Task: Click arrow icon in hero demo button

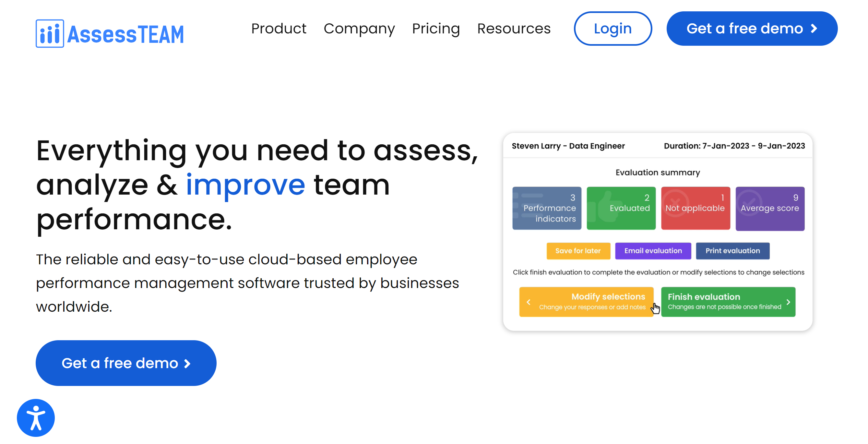Action: click(187, 363)
